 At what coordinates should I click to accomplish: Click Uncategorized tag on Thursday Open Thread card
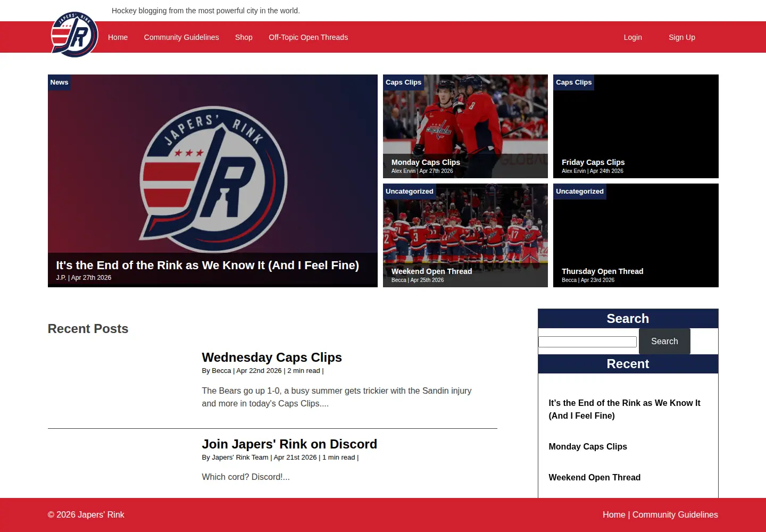point(579,192)
